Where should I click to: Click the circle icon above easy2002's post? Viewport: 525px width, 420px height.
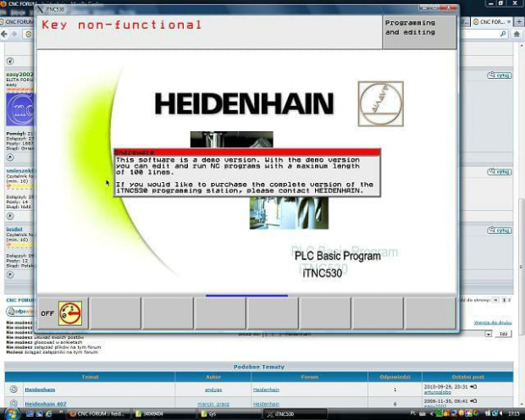point(10,61)
